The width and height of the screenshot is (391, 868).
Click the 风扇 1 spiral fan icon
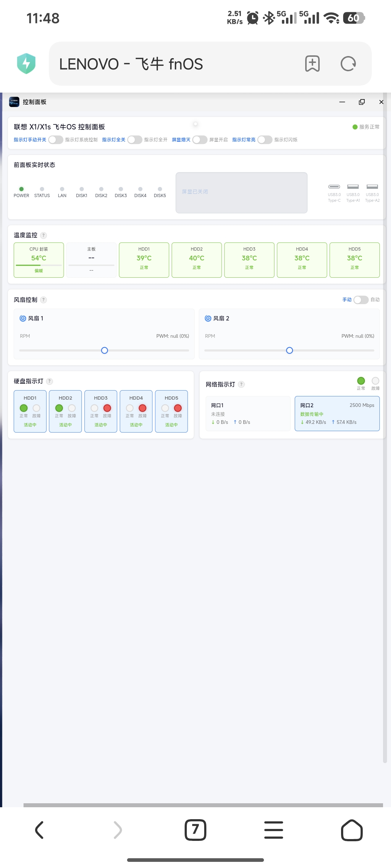(x=23, y=318)
